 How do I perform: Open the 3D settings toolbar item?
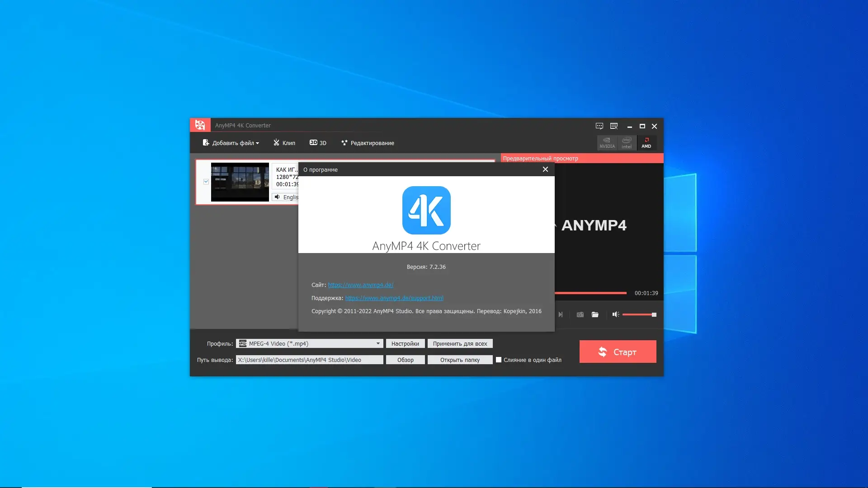click(x=318, y=143)
